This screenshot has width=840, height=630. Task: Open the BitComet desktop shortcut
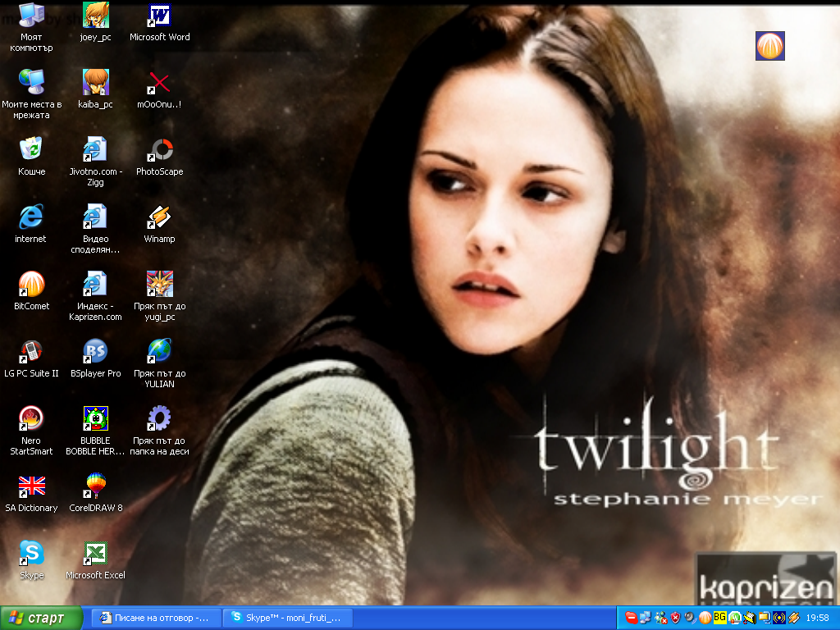(x=31, y=291)
